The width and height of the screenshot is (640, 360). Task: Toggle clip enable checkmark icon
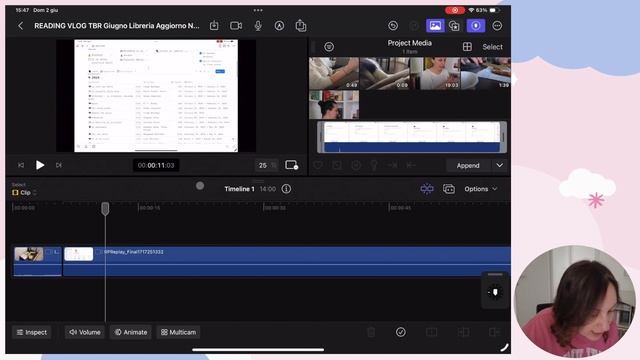click(x=401, y=332)
